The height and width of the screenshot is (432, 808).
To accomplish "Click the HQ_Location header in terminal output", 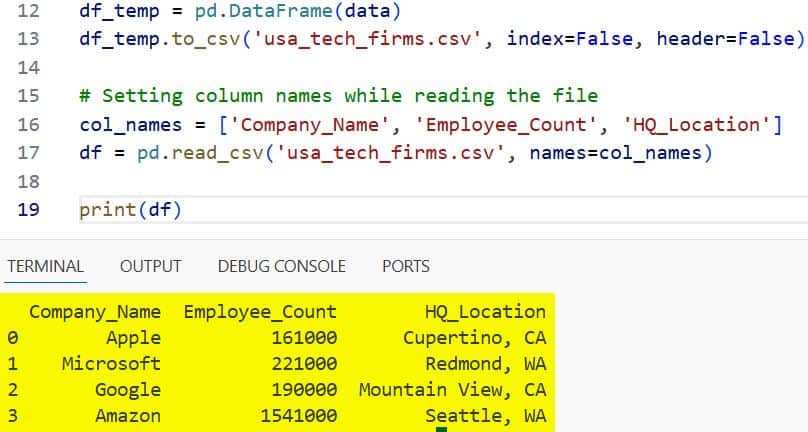I will [x=485, y=312].
